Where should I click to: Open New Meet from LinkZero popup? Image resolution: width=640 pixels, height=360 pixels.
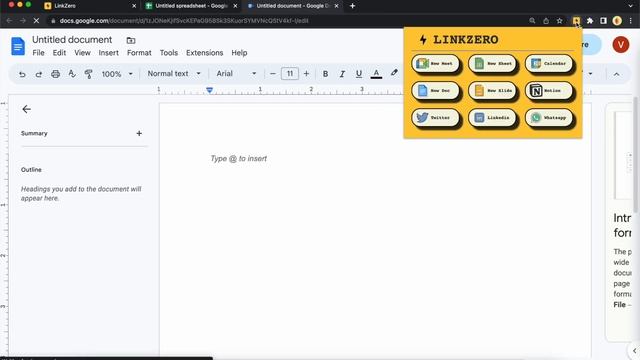[x=435, y=64]
